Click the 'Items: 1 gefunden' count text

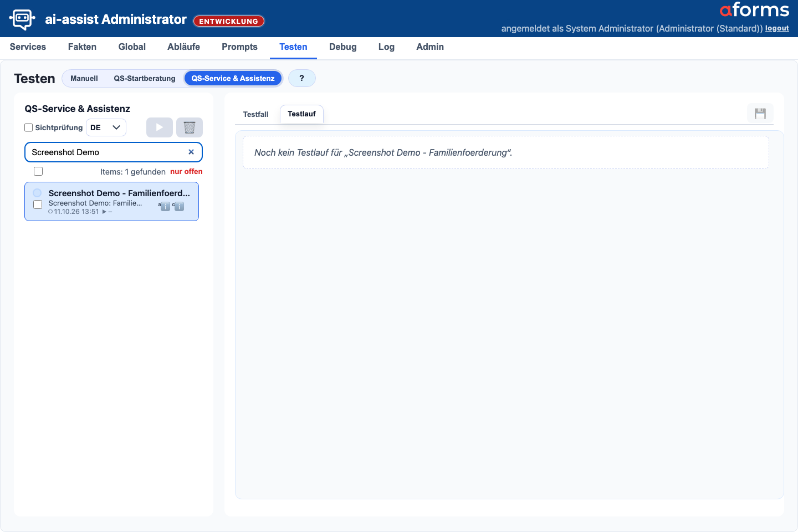(x=133, y=172)
